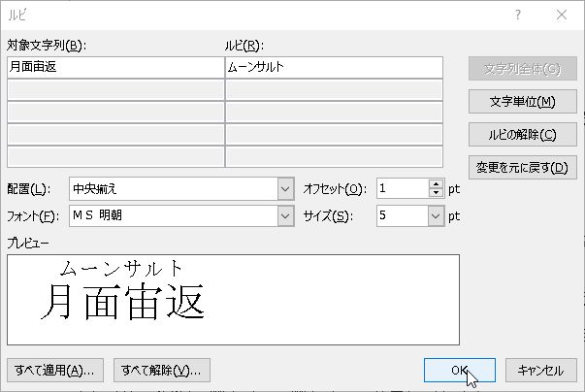Click すべて適用(A)... button
The height and width of the screenshot is (392, 585).
[55, 370]
